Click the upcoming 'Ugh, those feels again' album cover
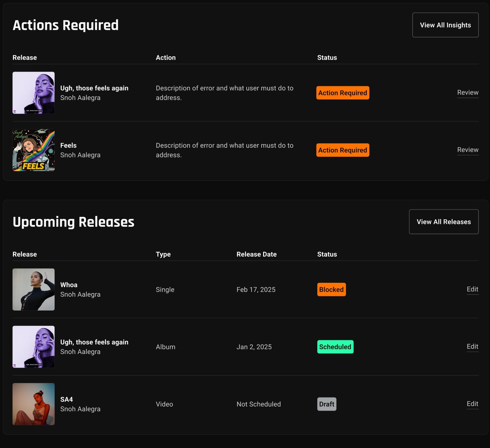 point(33,347)
